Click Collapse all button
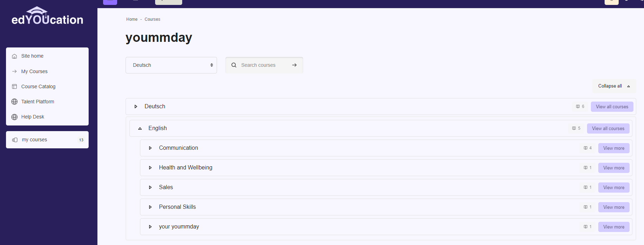This screenshot has width=644, height=245. point(614,86)
